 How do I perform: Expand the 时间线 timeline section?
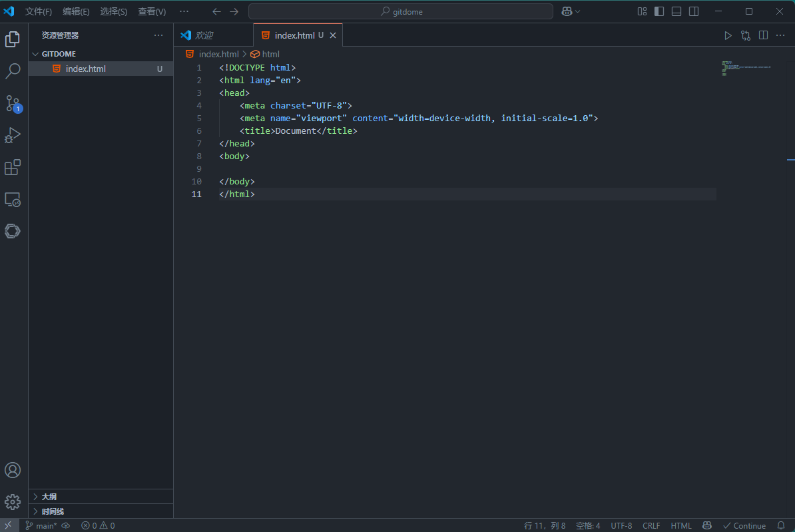click(53, 511)
